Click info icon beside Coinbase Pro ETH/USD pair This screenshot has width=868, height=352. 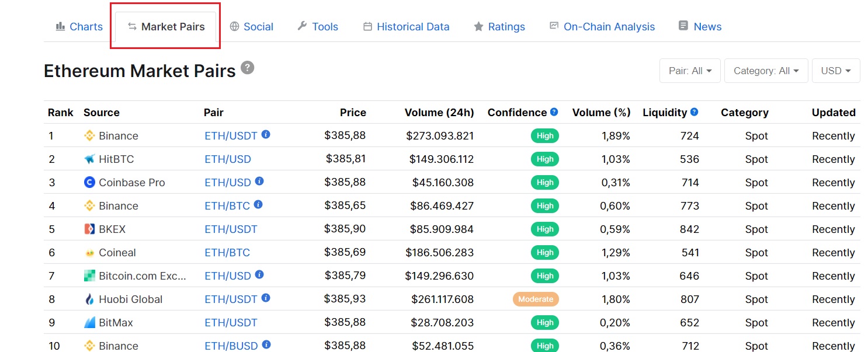tap(259, 181)
